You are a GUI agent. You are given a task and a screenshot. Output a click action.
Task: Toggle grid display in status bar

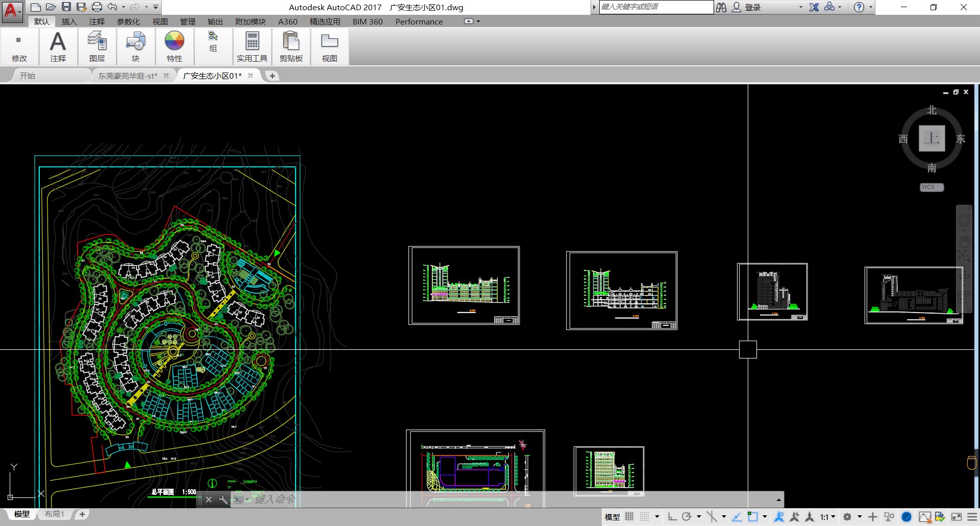tap(629, 517)
